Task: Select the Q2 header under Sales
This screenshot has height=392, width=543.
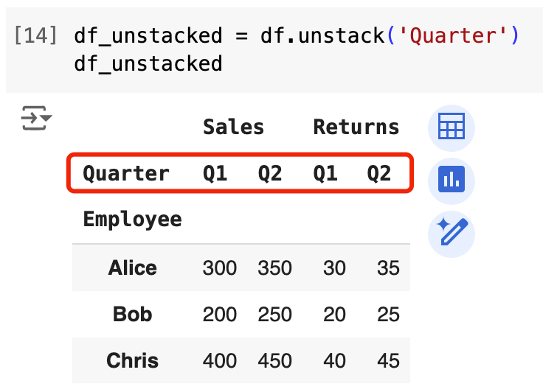Action: click(x=270, y=174)
